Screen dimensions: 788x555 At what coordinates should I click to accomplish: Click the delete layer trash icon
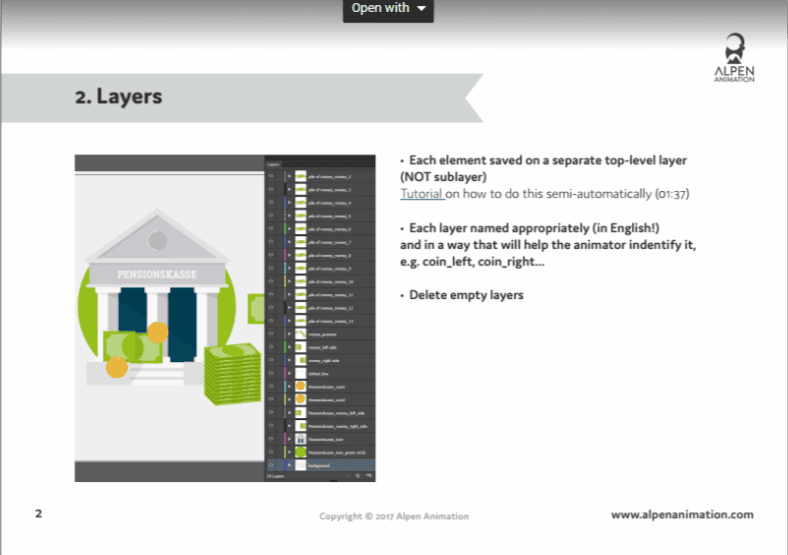(368, 477)
